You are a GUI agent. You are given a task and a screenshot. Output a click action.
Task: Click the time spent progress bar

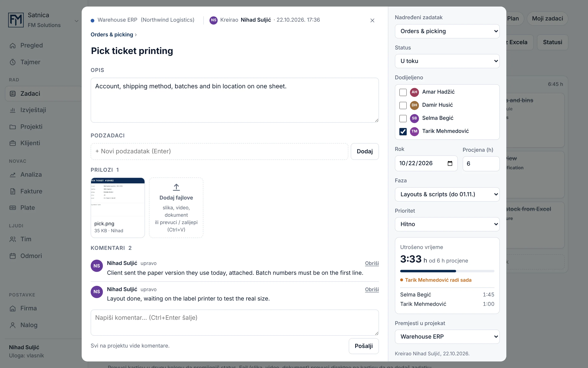[447, 271]
